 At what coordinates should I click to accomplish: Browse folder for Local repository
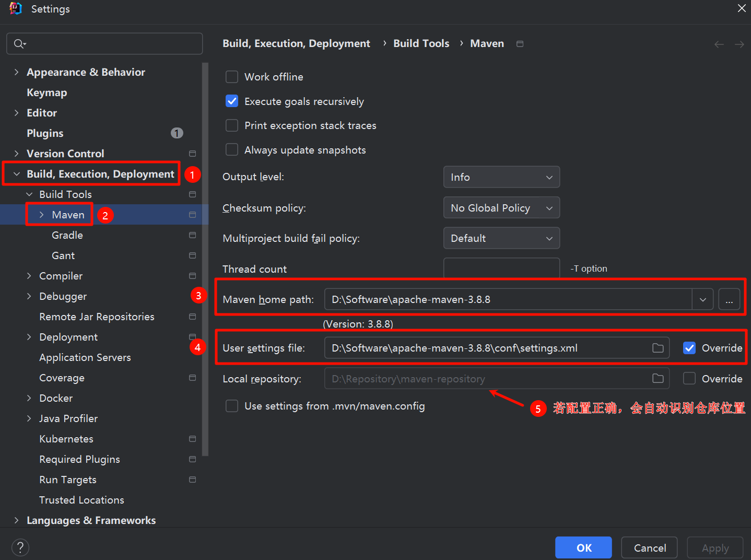(x=658, y=378)
